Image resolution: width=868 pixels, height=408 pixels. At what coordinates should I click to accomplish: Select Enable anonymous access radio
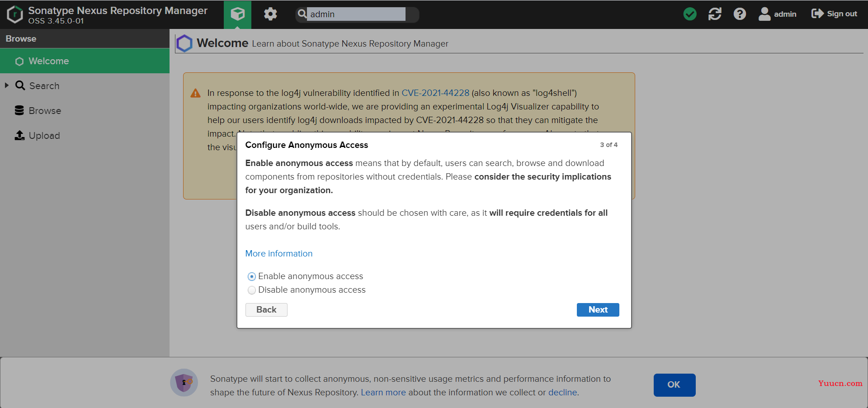(252, 276)
